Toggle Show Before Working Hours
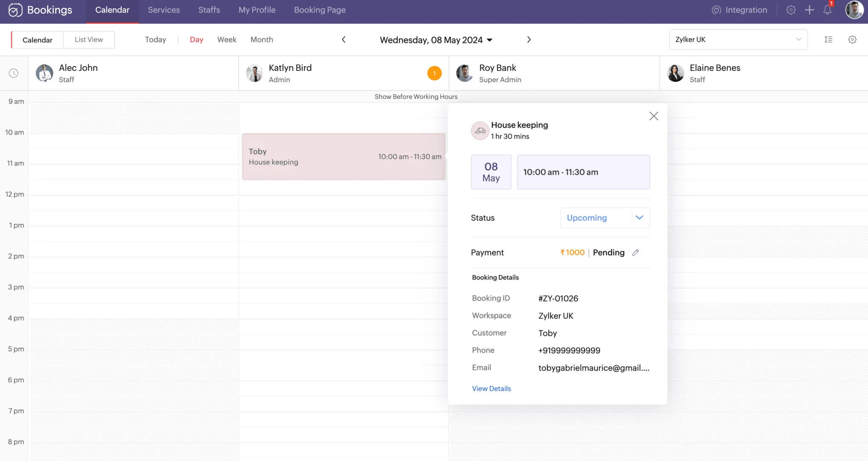868x461 pixels. (416, 96)
